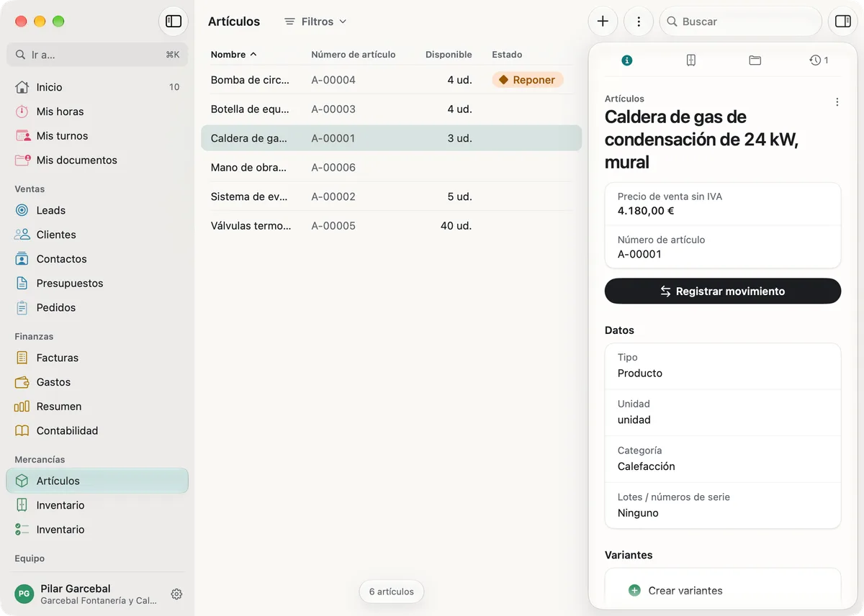Sort by Número de artículo column header
Screen dimensions: 864x616
(x=354, y=55)
